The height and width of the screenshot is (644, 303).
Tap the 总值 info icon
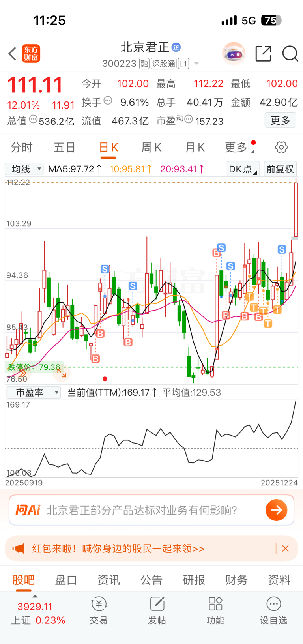tap(34, 119)
